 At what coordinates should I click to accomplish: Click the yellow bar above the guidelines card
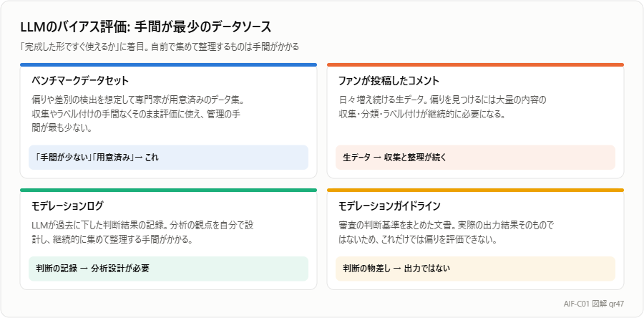(475, 190)
